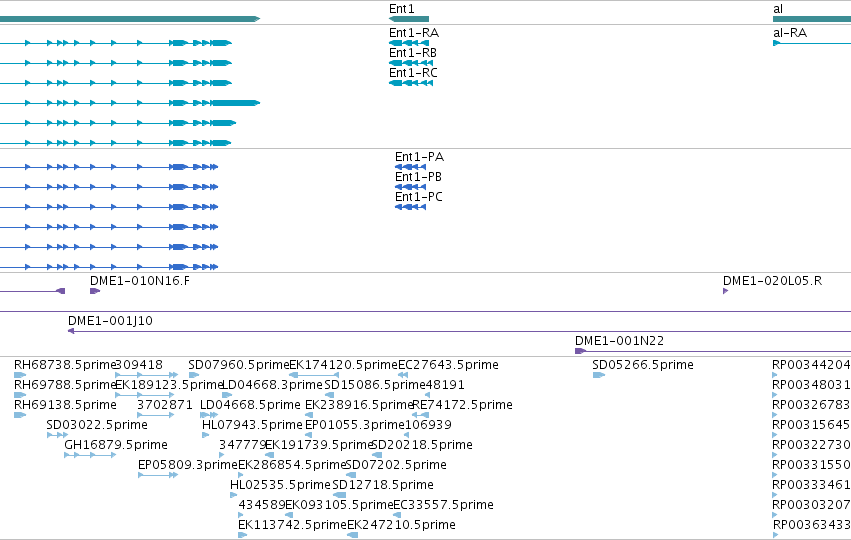This screenshot has height=540, width=851.
Task: Click the al-RA transcript label
Action: (790, 33)
